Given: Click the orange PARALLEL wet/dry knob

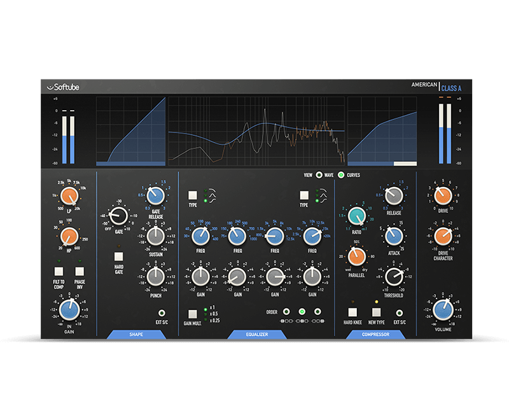Looking at the screenshot, I should (x=357, y=256).
